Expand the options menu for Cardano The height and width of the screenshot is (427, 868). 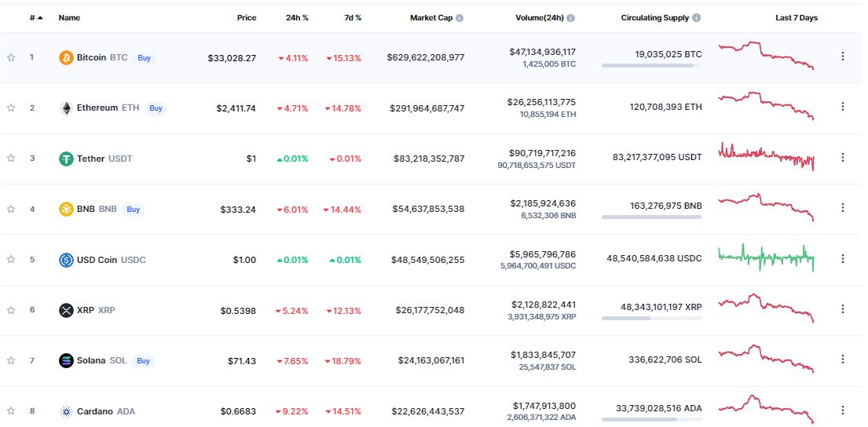[x=843, y=410]
